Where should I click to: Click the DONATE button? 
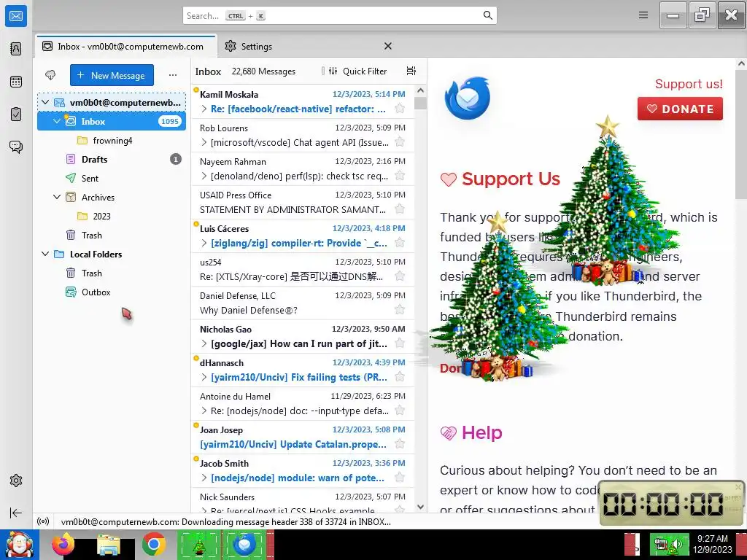click(680, 109)
